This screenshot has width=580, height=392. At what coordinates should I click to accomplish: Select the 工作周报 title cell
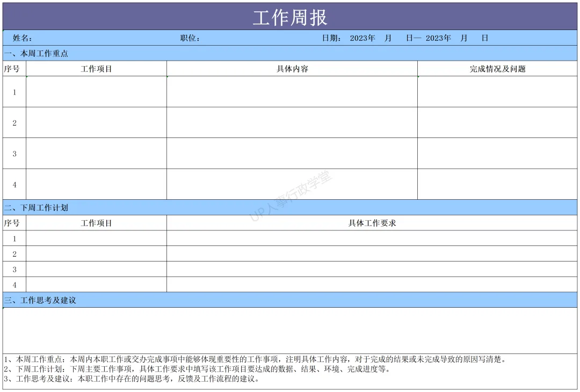[x=290, y=17]
